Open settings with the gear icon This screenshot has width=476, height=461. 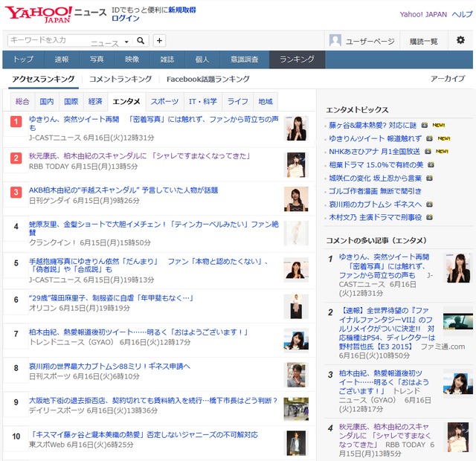click(460, 40)
